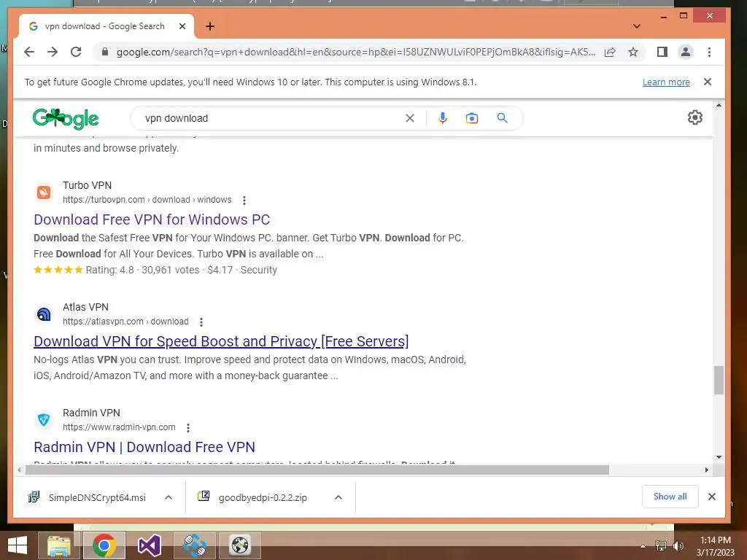This screenshot has width=747, height=560.
Task: Open the Chrome profile icon
Action: pos(686,52)
